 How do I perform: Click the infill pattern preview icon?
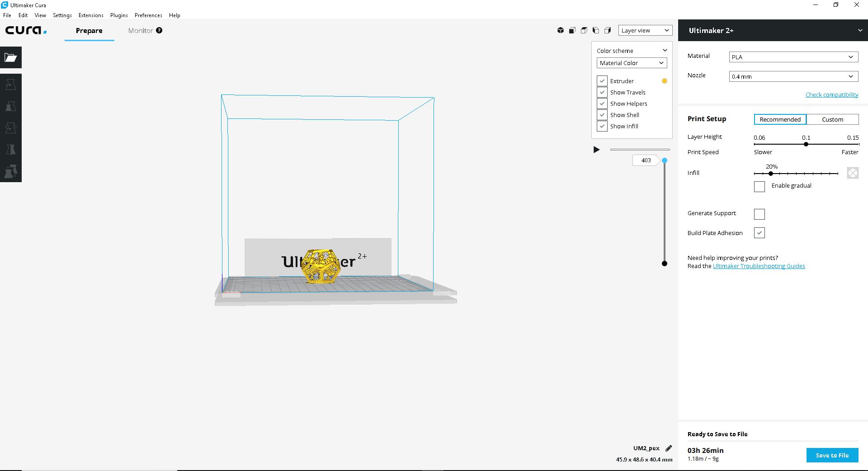click(853, 173)
